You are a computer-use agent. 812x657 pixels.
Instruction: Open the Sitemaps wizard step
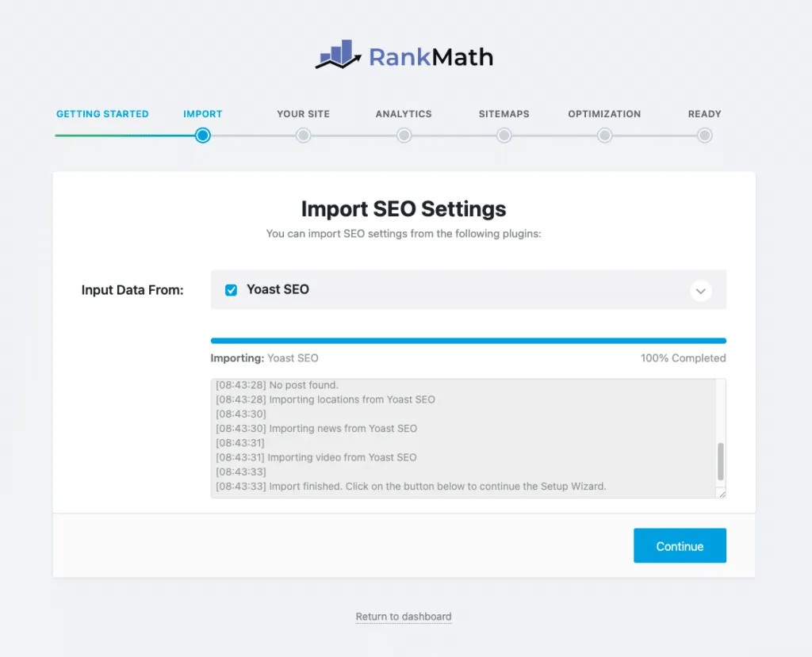pyautogui.click(x=504, y=113)
